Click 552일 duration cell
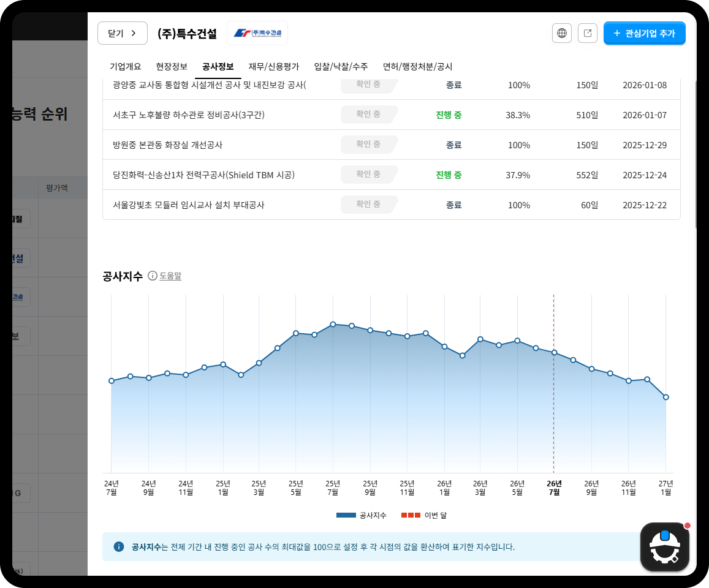The height and width of the screenshot is (588, 709). pos(587,175)
